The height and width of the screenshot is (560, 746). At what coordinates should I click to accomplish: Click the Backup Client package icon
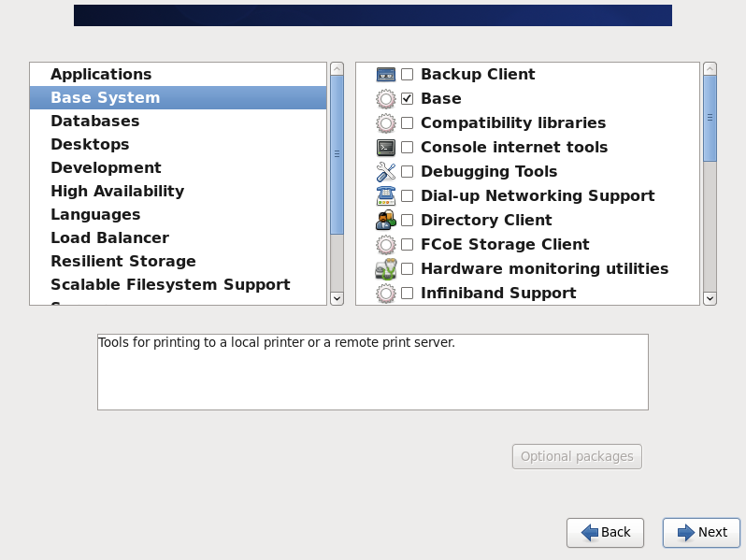coord(386,75)
